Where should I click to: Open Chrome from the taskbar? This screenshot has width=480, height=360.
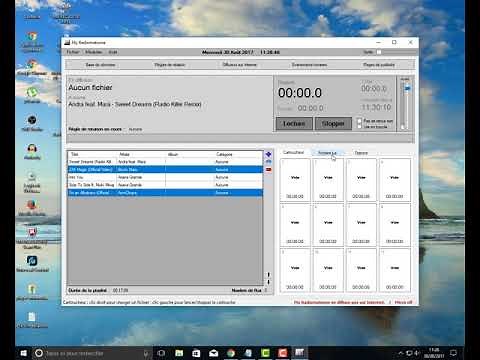tap(231, 353)
